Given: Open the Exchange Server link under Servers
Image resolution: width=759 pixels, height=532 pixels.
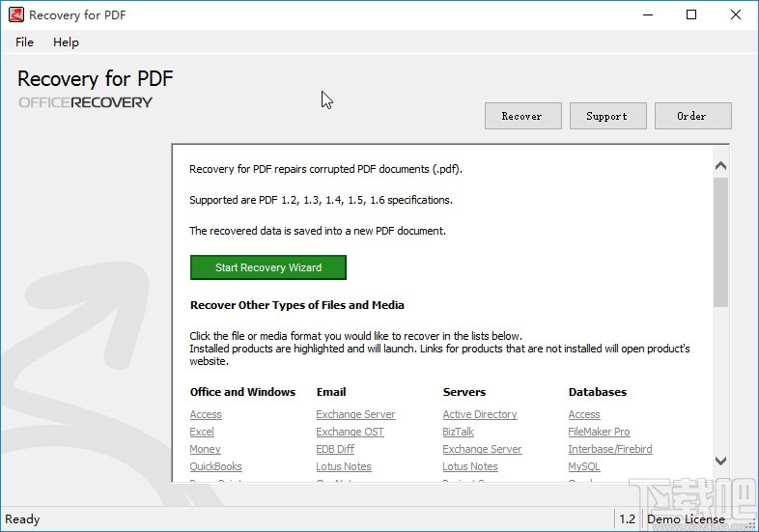Looking at the screenshot, I should (x=482, y=449).
